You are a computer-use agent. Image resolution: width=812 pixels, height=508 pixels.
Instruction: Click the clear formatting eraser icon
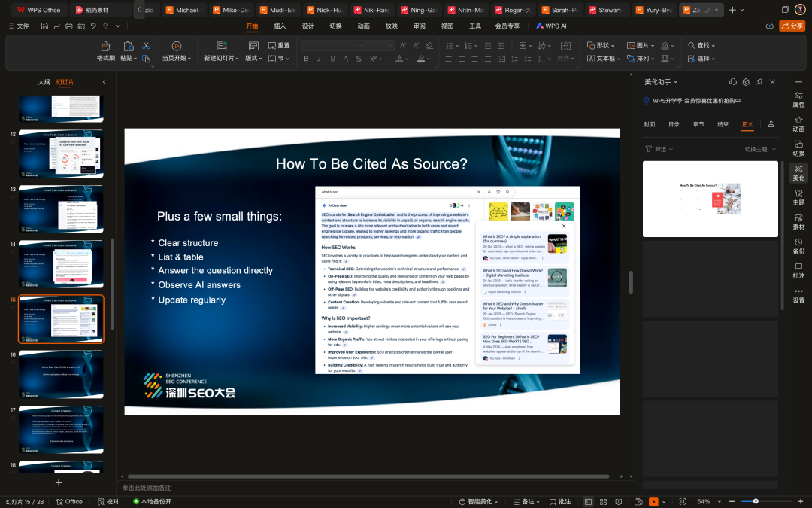[429, 46]
